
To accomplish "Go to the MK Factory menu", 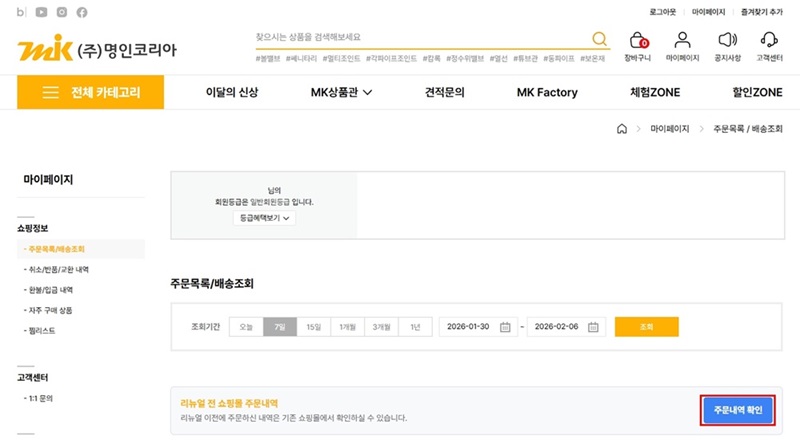I will [547, 92].
